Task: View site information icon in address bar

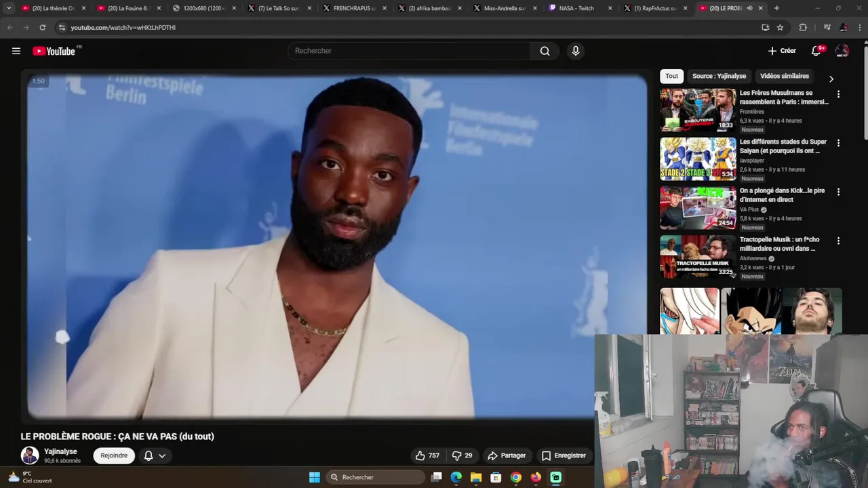Action: [62, 27]
